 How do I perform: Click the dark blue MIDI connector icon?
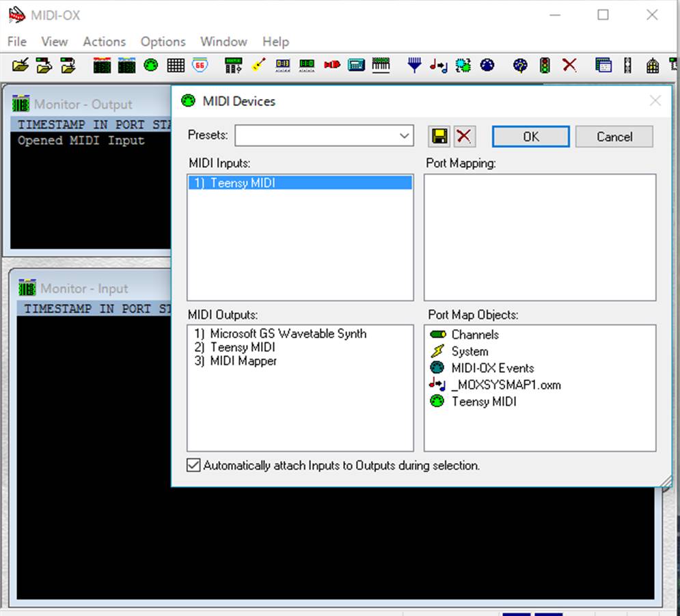click(487, 66)
